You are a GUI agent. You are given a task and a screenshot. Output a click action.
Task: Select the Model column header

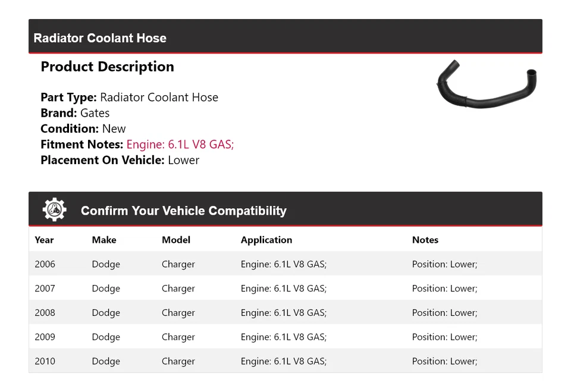coord(176,240)
